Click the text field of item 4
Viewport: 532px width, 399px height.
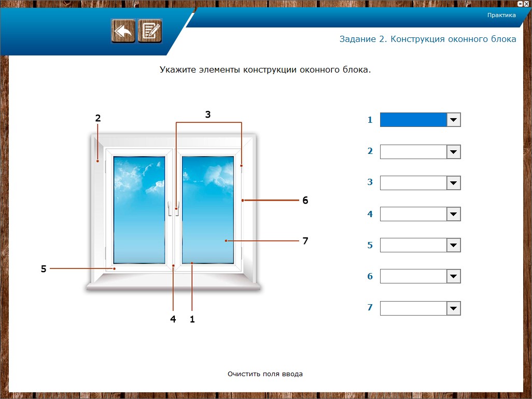[413, 215]
